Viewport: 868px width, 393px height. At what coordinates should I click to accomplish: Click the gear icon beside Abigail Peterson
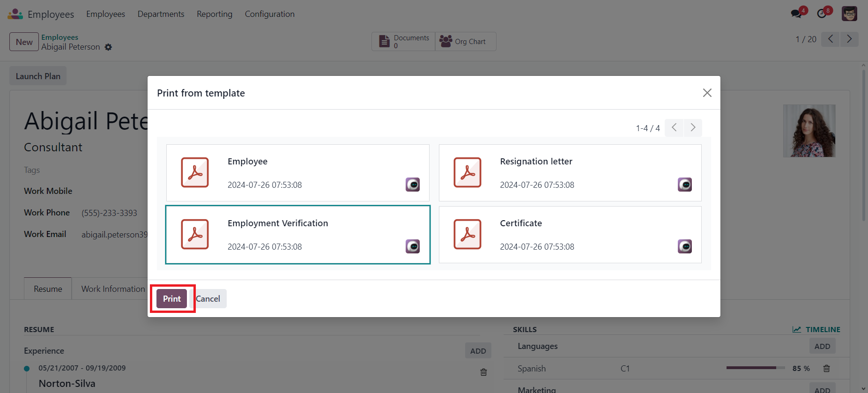point(108,47)
